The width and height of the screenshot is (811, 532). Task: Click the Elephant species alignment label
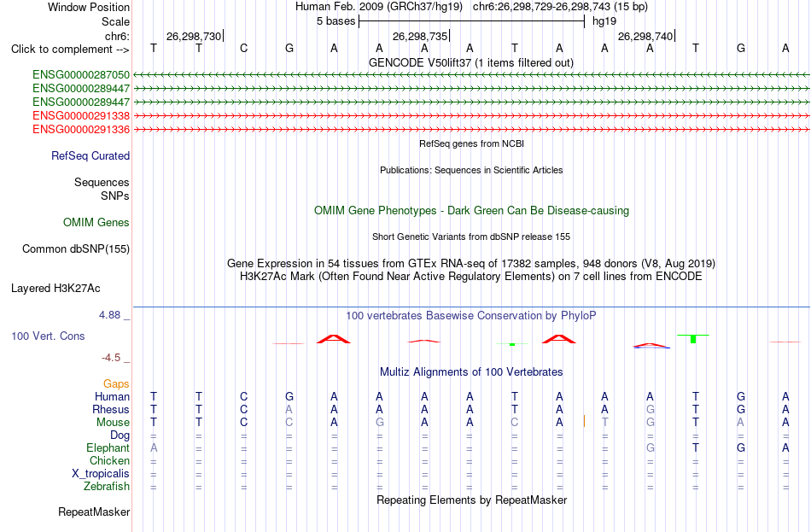[108, 448]
